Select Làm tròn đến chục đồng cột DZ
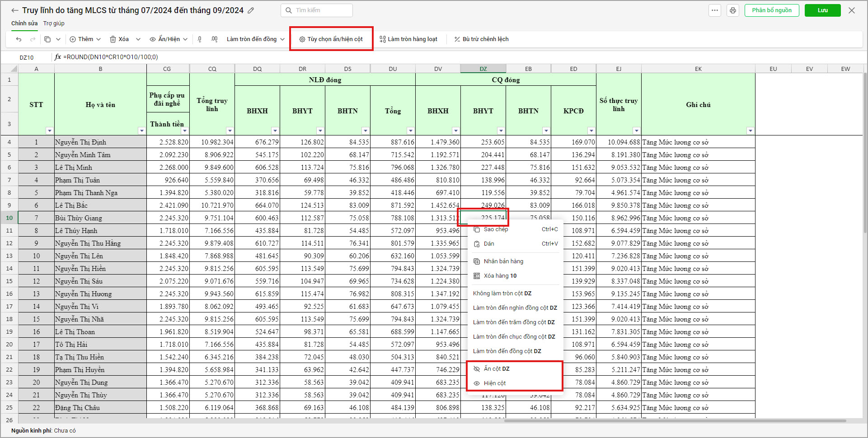The width and height of the screenshot is (868, 438). 515,337
